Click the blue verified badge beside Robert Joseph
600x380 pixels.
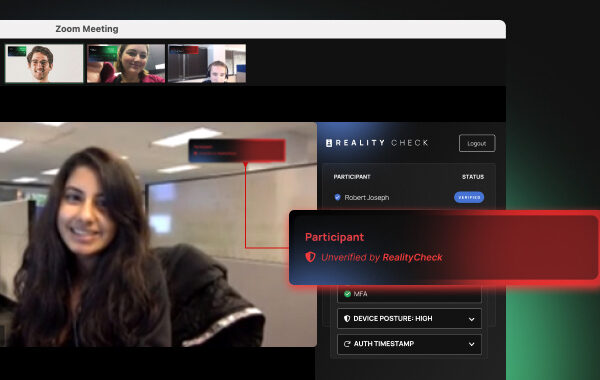click(x=337, y=197)
